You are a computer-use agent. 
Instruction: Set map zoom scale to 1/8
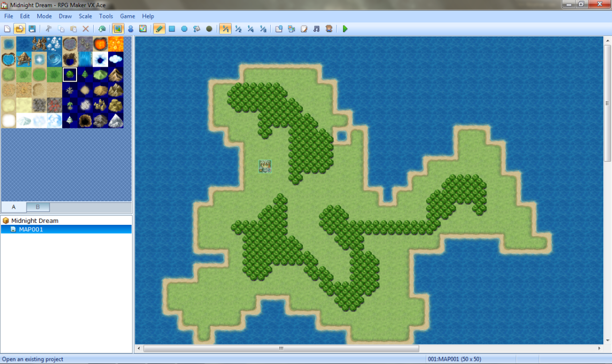coord(263,29)
